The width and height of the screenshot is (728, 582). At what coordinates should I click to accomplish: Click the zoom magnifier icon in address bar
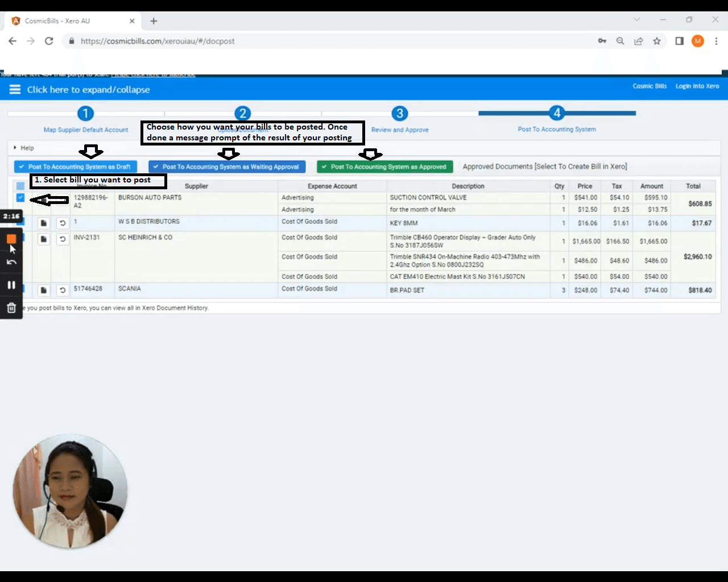point(621,41)
